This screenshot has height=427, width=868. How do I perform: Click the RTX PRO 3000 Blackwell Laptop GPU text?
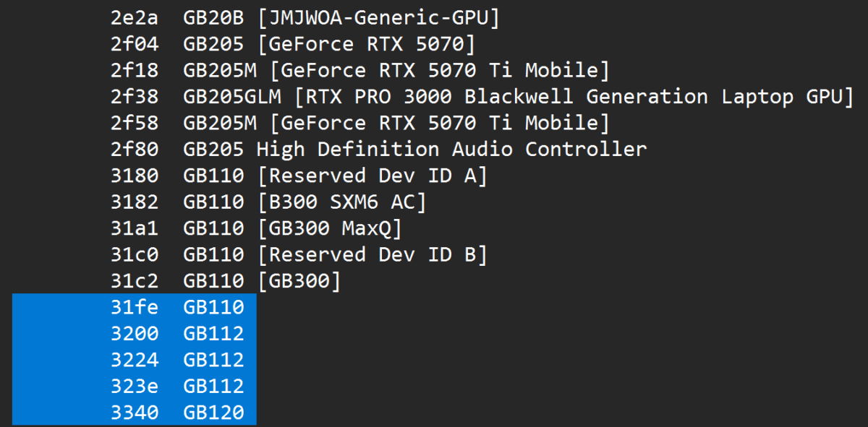[574, 97]
